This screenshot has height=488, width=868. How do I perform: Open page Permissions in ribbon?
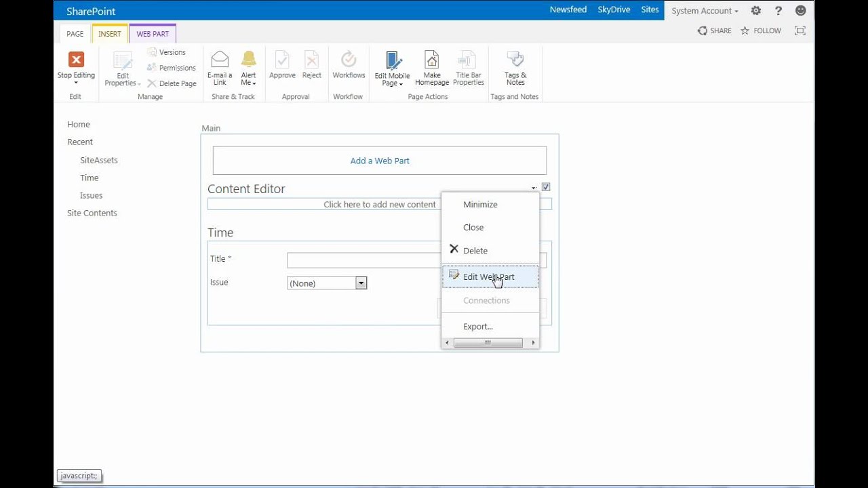(x=171, y=68)
